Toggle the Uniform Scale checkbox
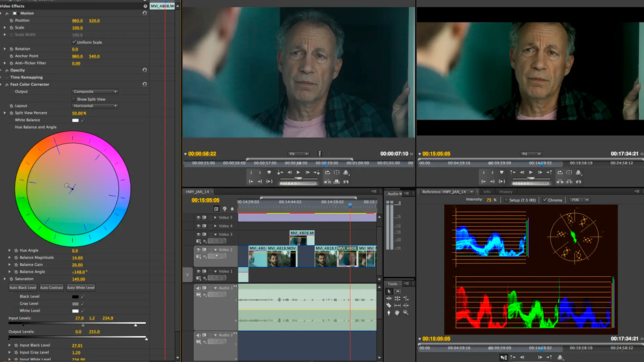The height and width of the screenshot is (362, 644). pos(74,42)
